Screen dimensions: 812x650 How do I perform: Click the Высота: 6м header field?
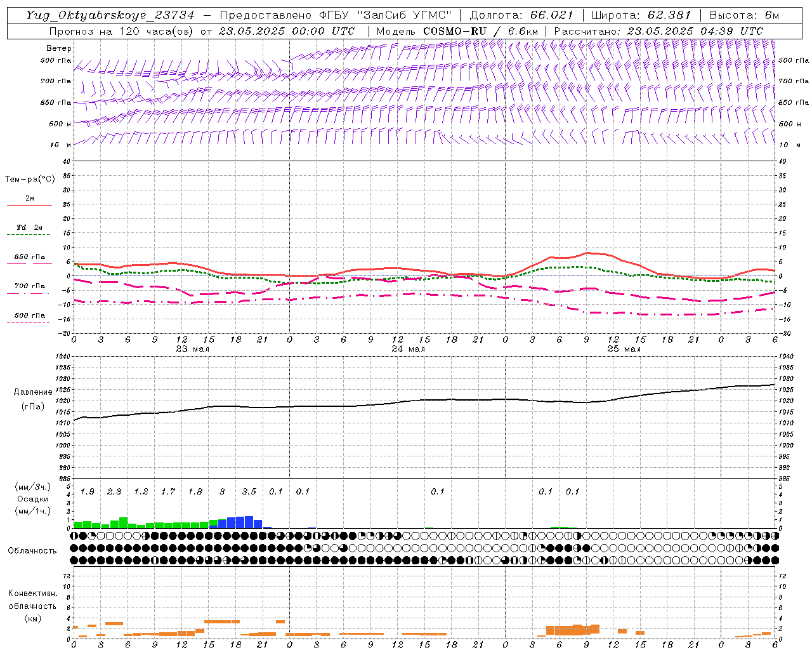pos(743,15)
